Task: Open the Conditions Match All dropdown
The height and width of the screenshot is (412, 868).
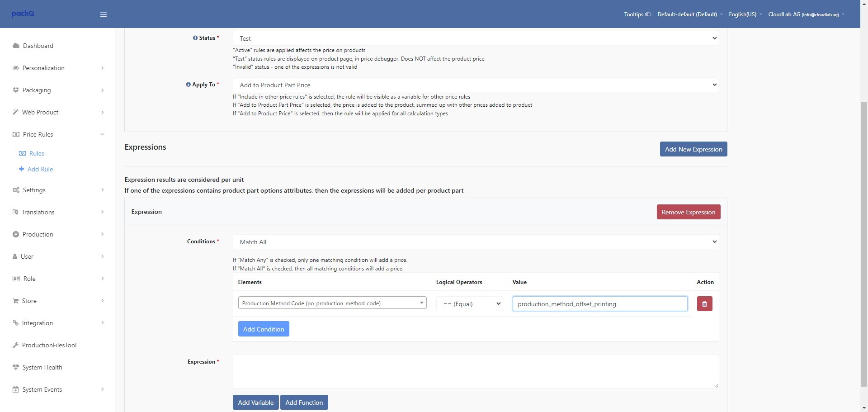Action: pyautogui.click(x=476, y=242)
